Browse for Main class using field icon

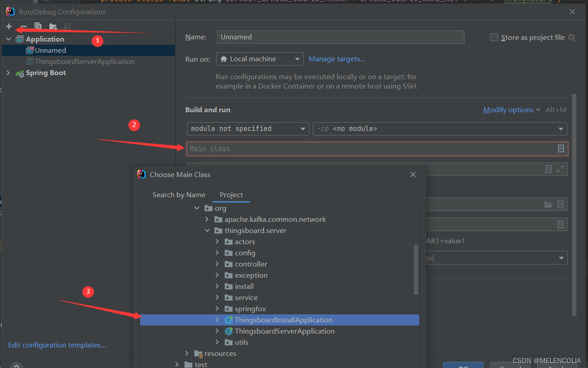click(x=561, y=148)
